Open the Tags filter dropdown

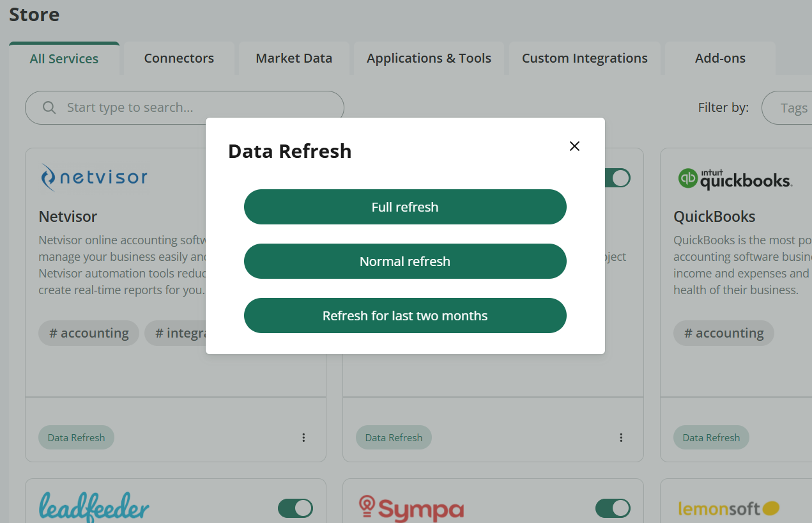787,108
